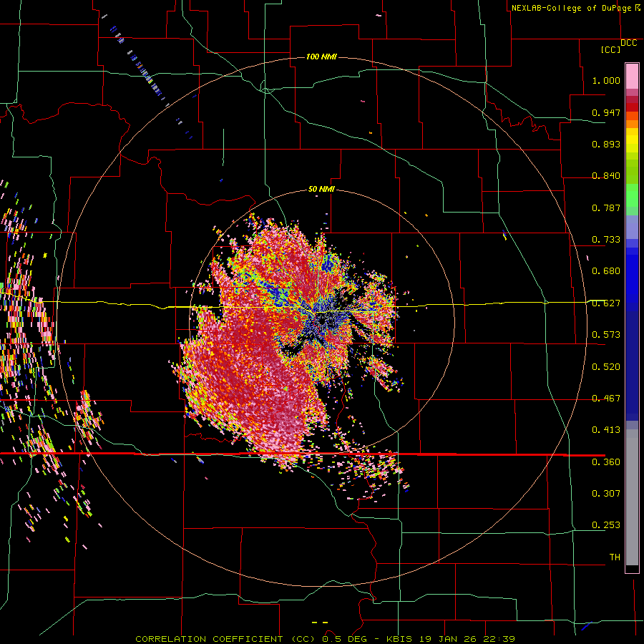This screenshot has width=644, height=644.
Task: Click the 0.840 legend value
Action: [606, 176]
